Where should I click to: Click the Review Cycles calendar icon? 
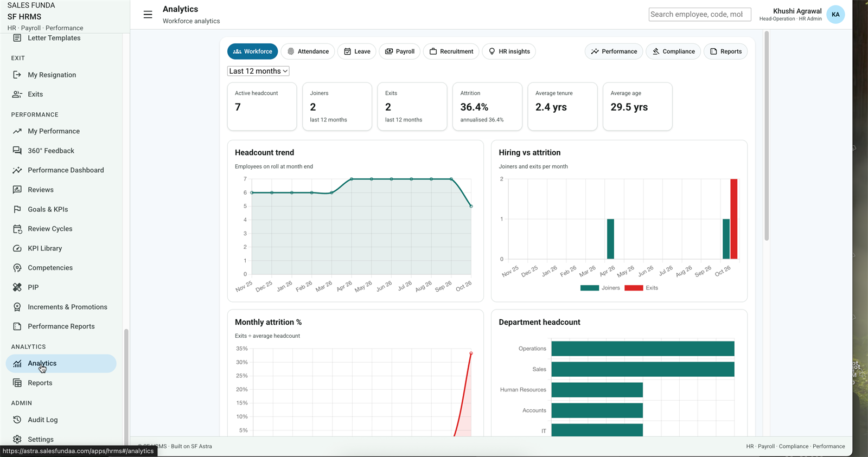point(17,229)
